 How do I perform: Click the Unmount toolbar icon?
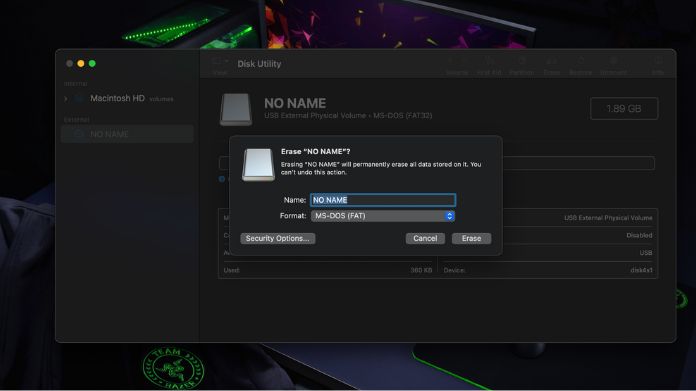click(613, 65)
